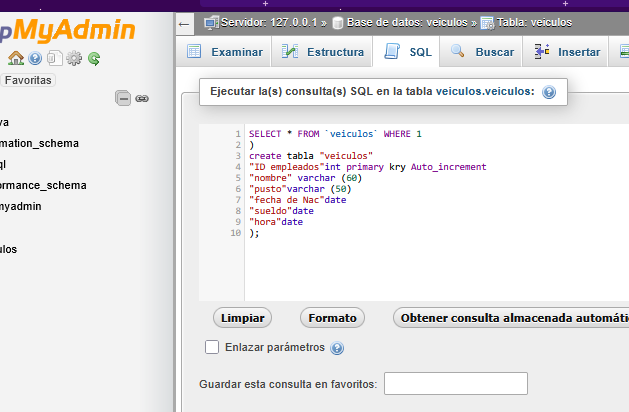
Task: Open the Examinar tab
Action: tap(225, 51)
